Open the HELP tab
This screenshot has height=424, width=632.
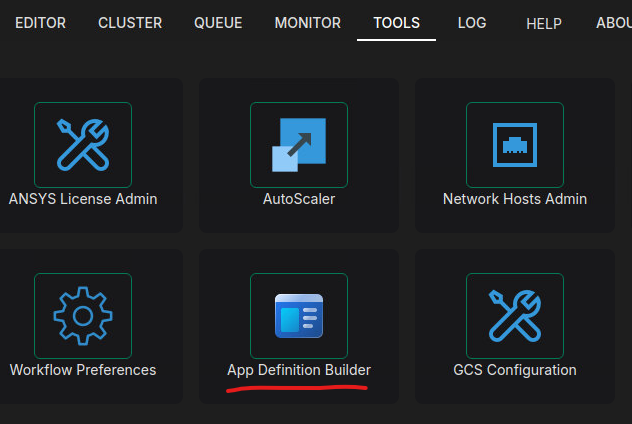click(544, 24)
